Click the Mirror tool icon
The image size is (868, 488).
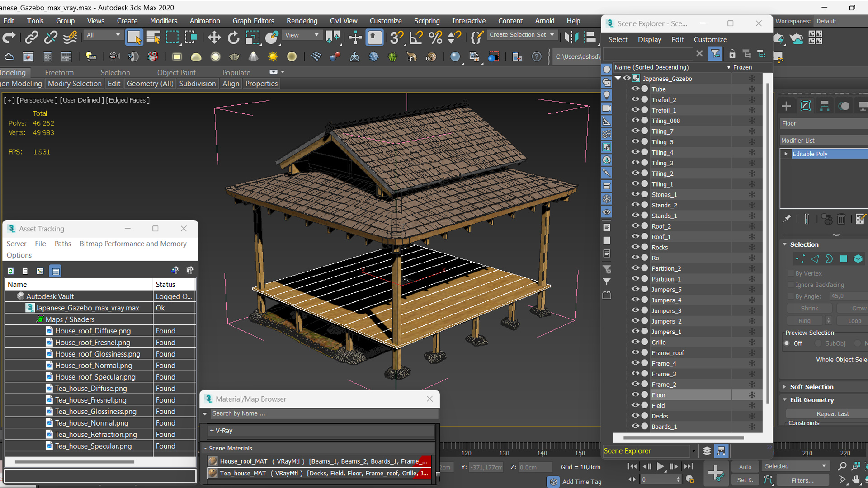coord(571,38)
